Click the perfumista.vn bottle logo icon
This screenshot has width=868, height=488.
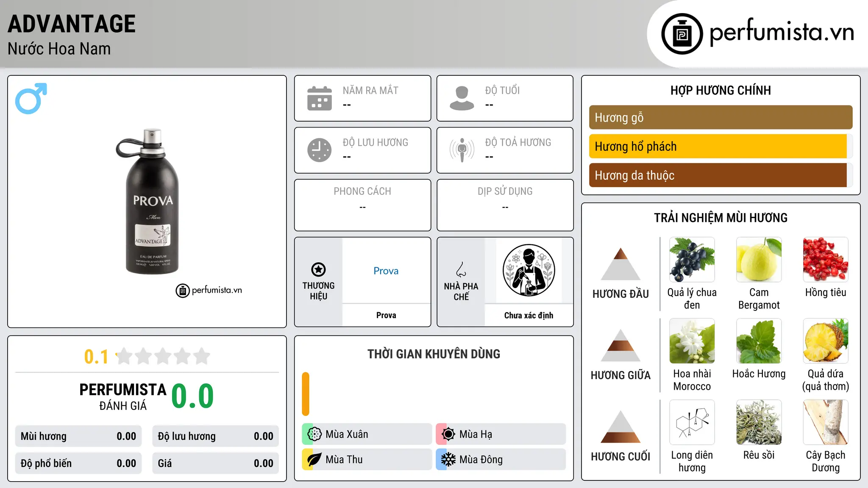click(682, 34)
